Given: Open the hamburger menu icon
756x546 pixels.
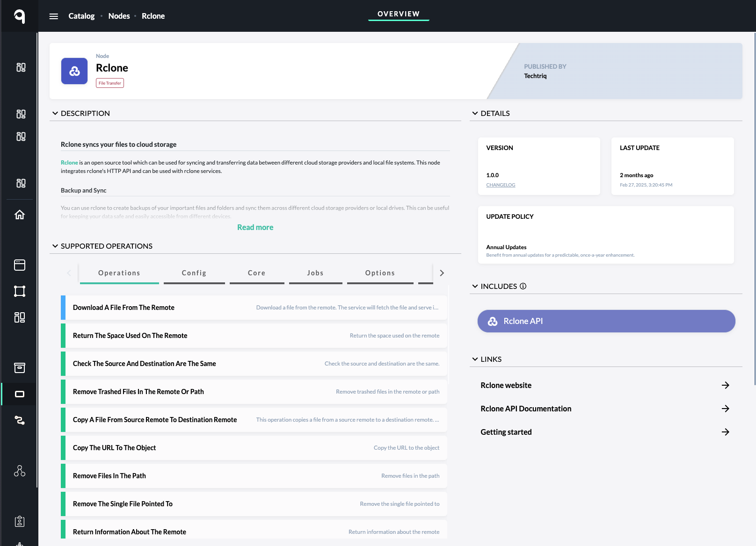Looking at the screenshot, I should coord(54,16).
